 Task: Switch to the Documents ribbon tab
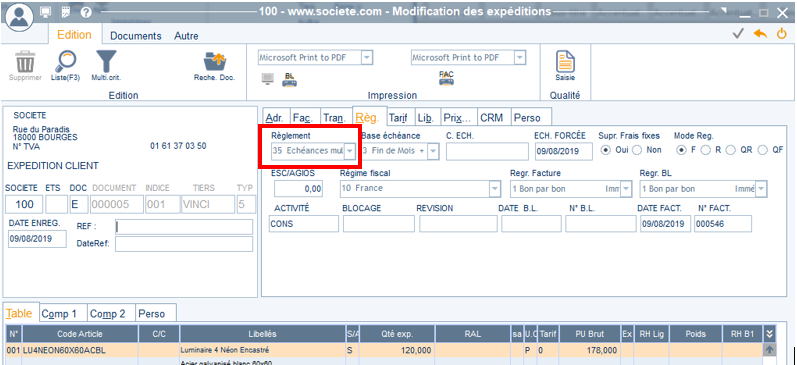click(x=136, y=36)
